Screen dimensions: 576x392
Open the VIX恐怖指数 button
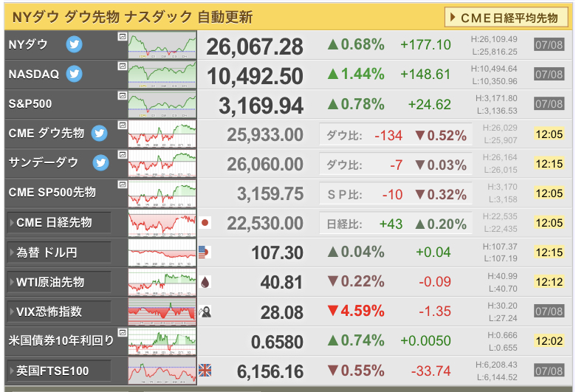coord(59,312)
